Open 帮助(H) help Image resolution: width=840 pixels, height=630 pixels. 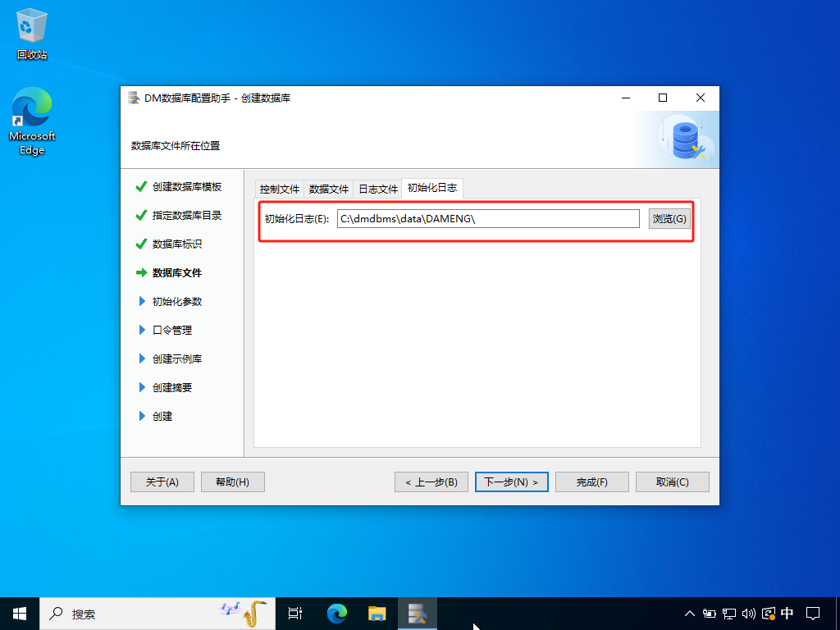232,482
